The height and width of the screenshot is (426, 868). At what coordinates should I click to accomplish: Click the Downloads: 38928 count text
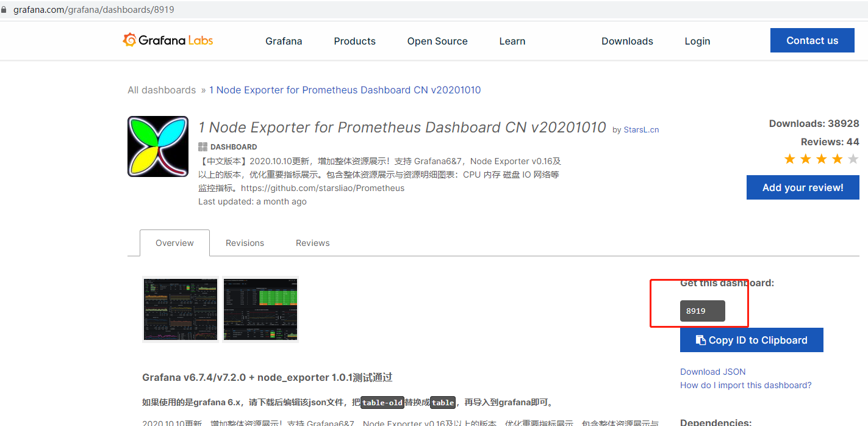pos(814,123)
